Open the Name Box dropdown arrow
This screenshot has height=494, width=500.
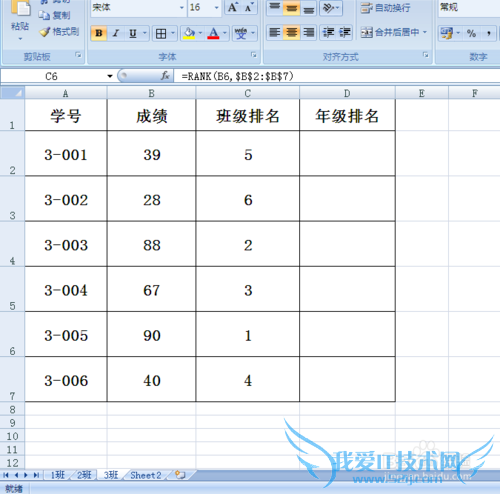point(110,76)
